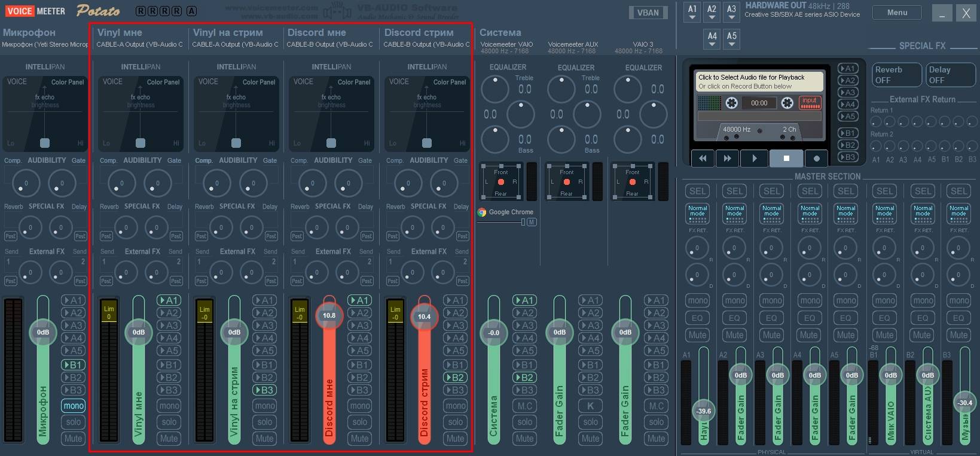The width and height of the screenshot is (980, 456).
Task: Toggle the Reverb OFF button
Action: (x=896, y=75)
